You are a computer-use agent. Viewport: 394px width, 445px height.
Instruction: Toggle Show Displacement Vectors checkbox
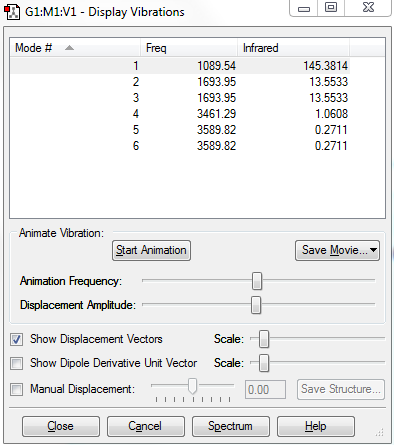tap(17, 339)
